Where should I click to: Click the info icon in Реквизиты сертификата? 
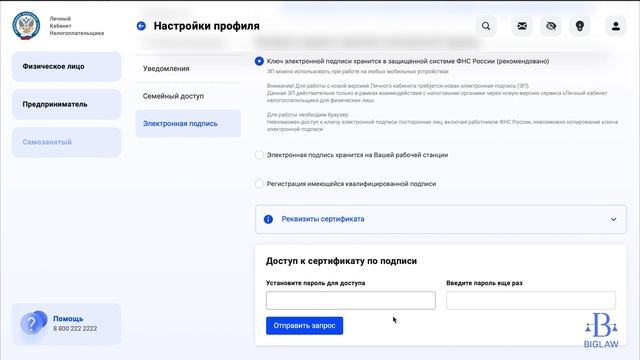[268, 219]
